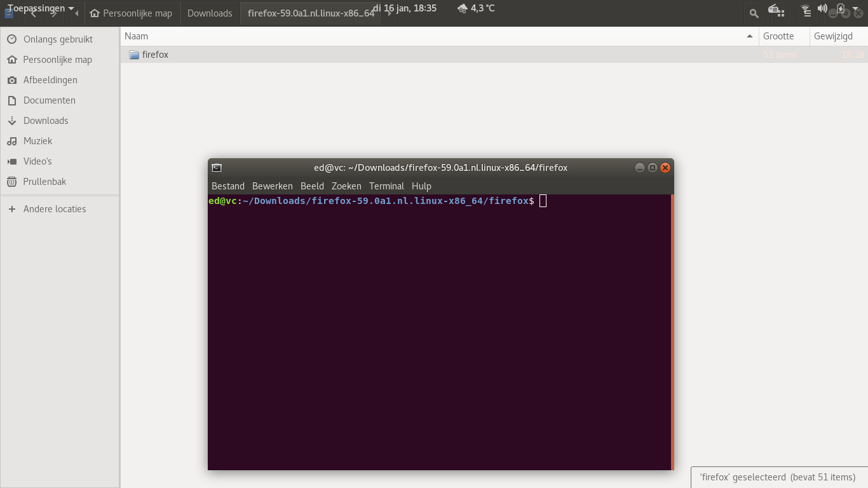
Task: Open the Toepassingen applications menu
Action: 41,8
